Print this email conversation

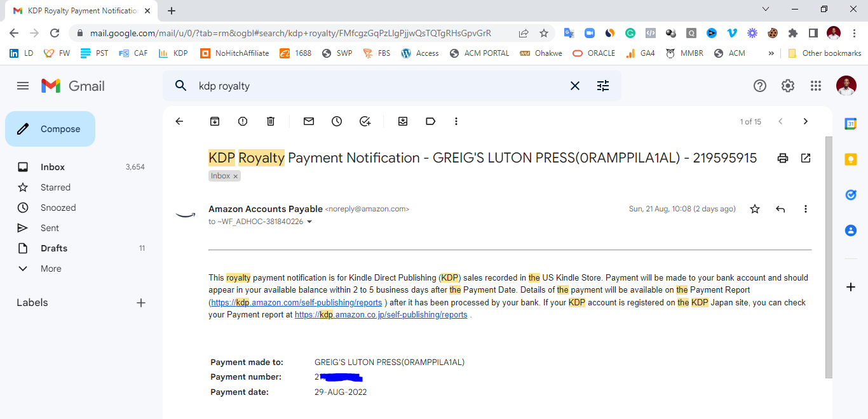pyautogui.click(x=783, y=158)
